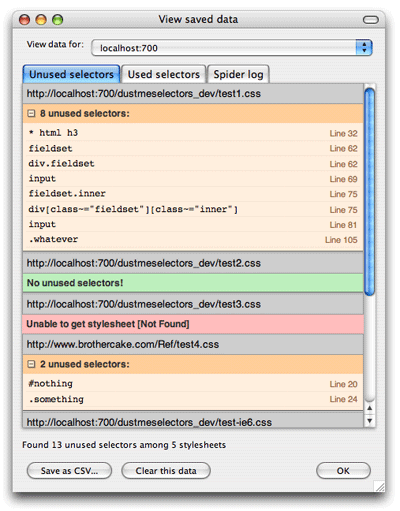Click the test3.css stylesheet heading
Image resolution: width=400 pixels, height=511 pixels.
pyautogui.click(x=193, y=304)
